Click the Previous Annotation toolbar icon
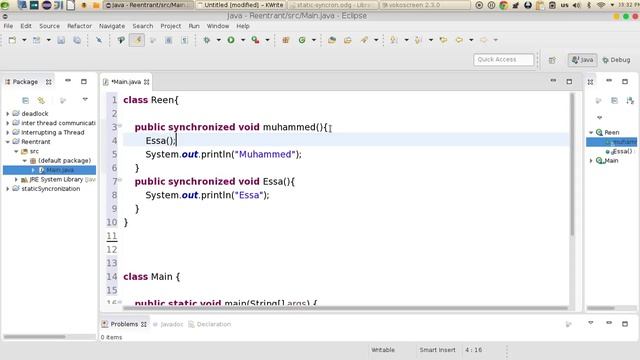This screenshot has width=640, height=360. [418, 40]
